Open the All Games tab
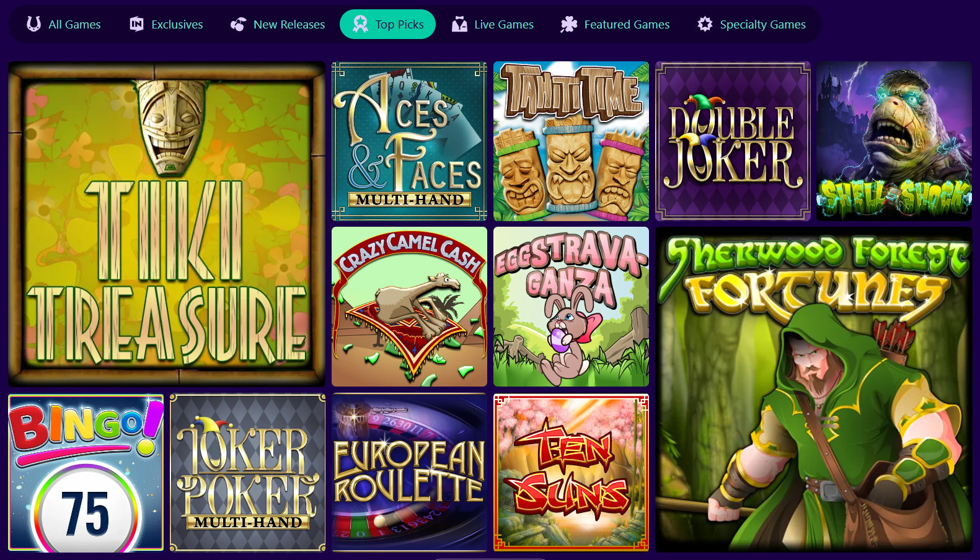This screenshot has height=560, width=980. [x=64, y=24]
